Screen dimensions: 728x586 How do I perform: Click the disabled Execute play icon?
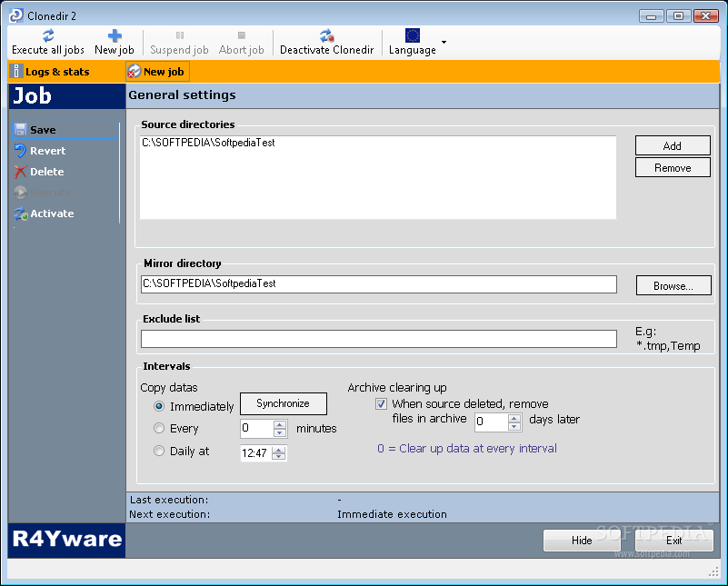click(20, 192)
